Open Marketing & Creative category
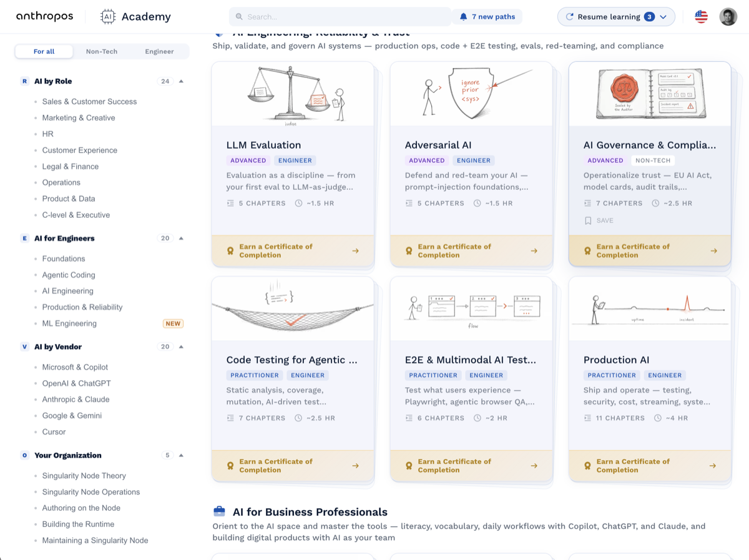749x560 pixels. tap(79, 118)
